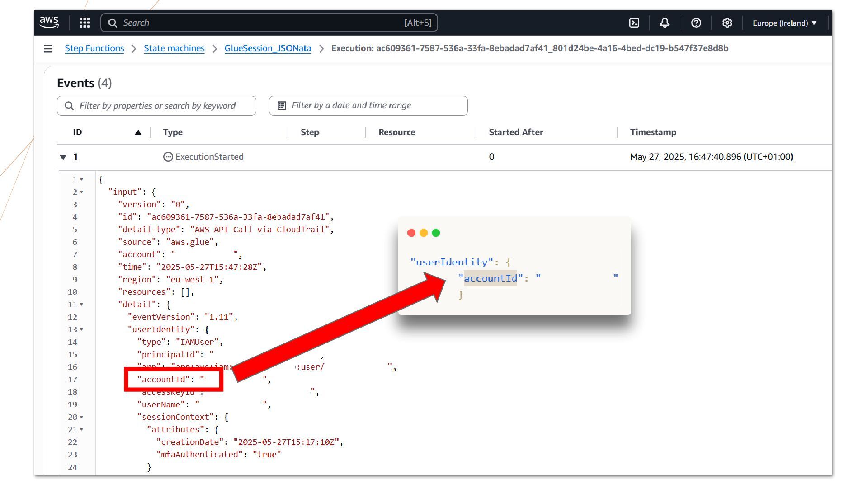The image size is (868, 488).
Task: Click the "resources": [] line
Action: click(156, 292)
